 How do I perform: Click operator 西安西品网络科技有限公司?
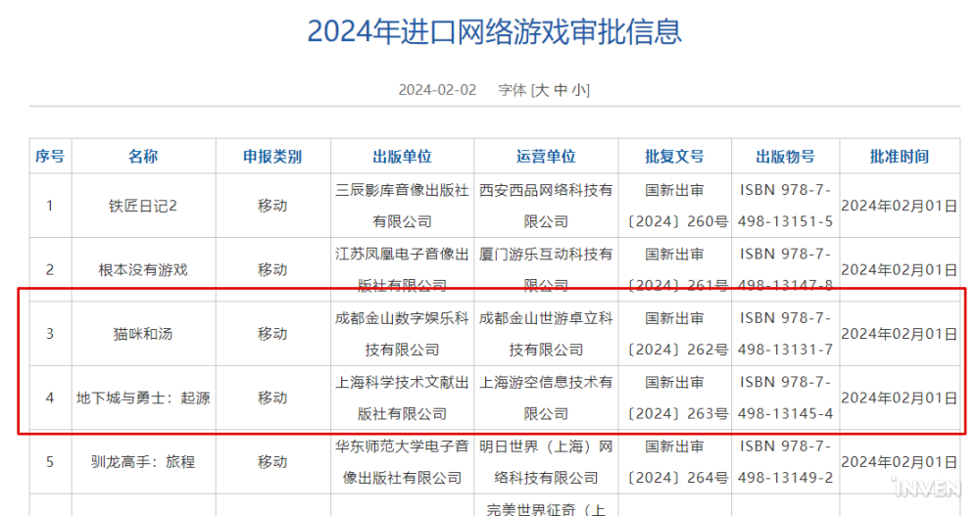click(x=546, y=207)
